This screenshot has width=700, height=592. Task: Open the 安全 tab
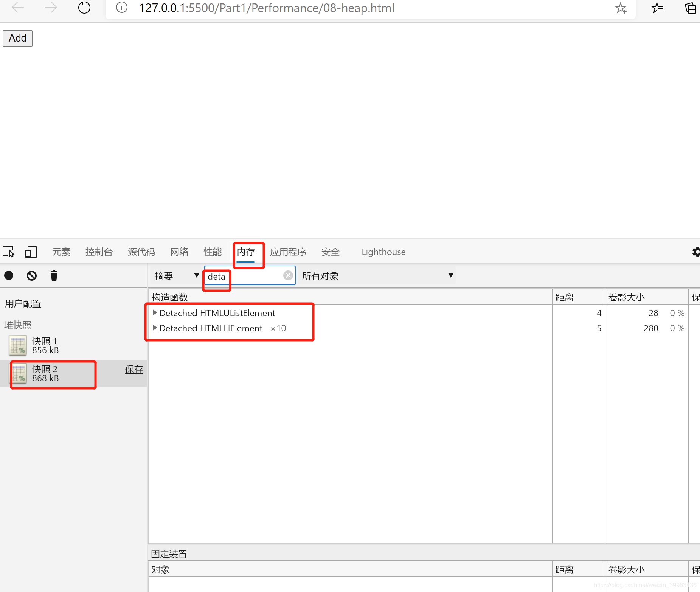(331, 252)
